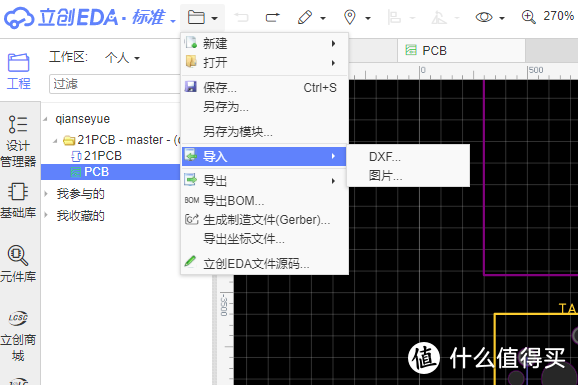Open the 导出 submenu
This screenshot has height=385, width=578.
tap(264, 181)
